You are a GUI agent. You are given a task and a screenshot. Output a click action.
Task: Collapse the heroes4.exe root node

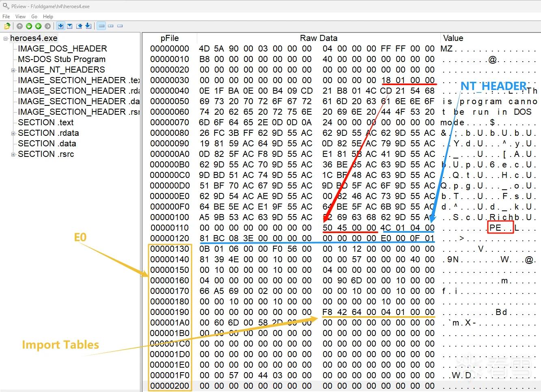tap(6, 39)
